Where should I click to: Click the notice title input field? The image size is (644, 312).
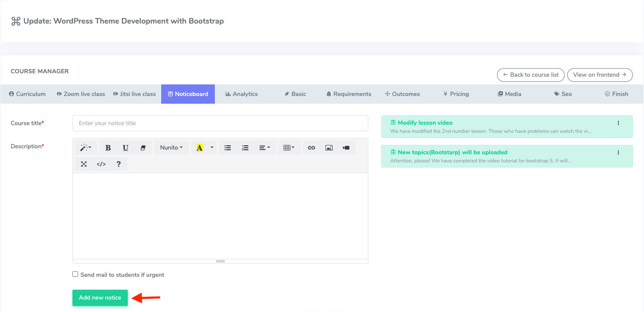tap(220, 123)
